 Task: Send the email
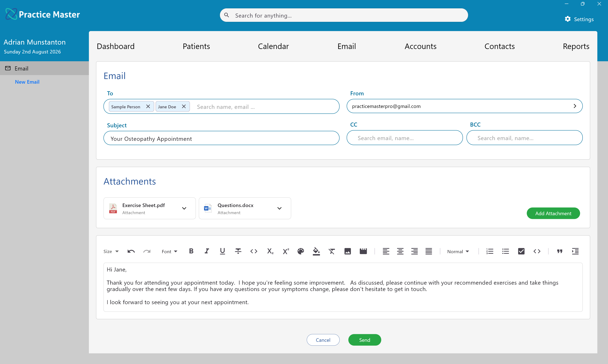coord(365,340)
